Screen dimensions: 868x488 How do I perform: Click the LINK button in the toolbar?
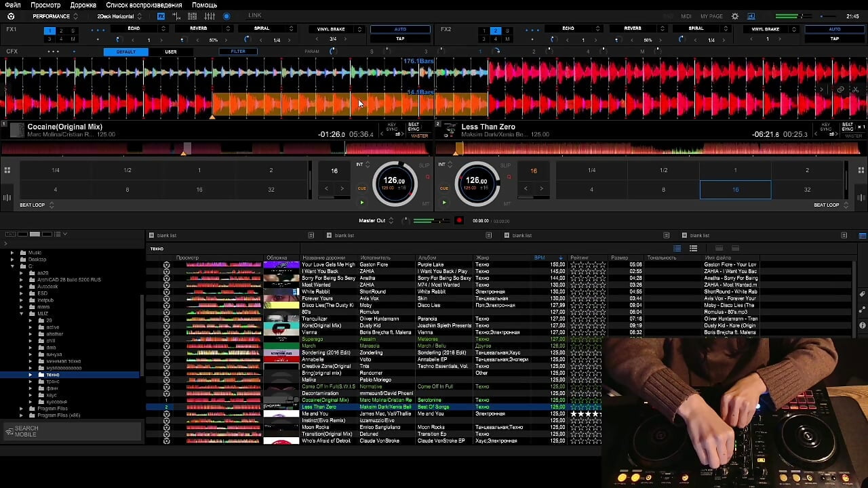pyautogui.click(x=254, y=15)
